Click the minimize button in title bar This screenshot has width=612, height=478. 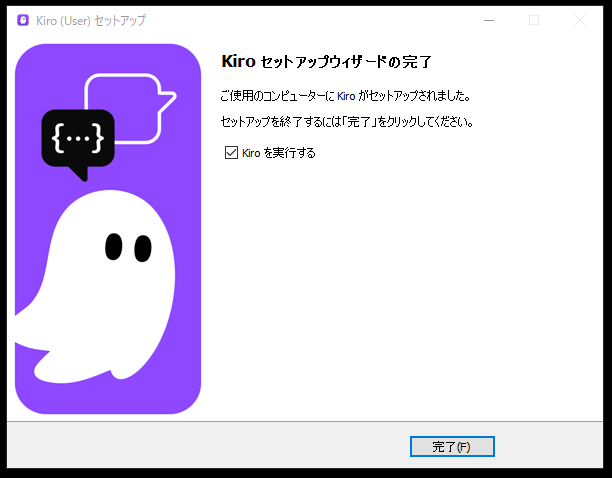[x=489, y=20]
